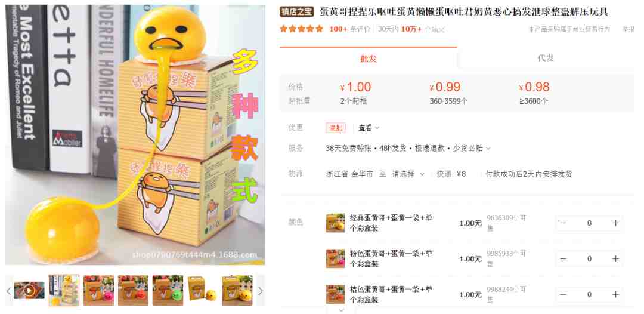Decrease quantity for 桔色蛋黄哥 option
The width and height of the screenshot is (644, 314).
(563, 295)
